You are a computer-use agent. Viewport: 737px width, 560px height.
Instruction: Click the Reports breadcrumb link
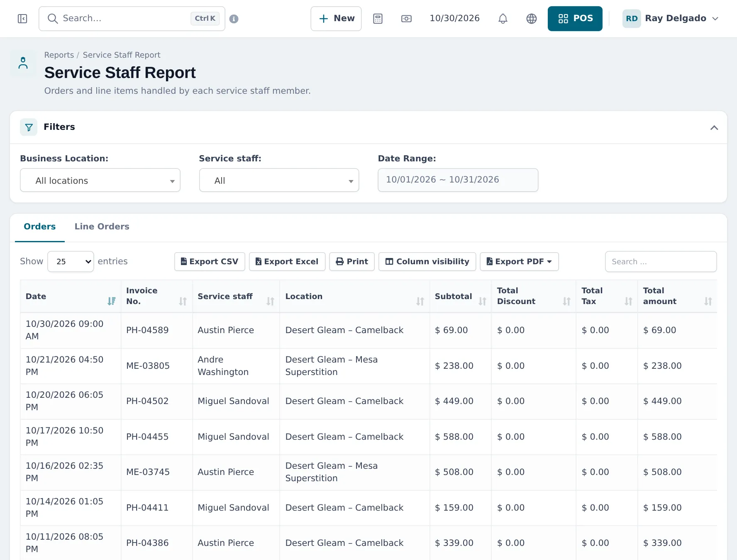[x=59, y=55]
